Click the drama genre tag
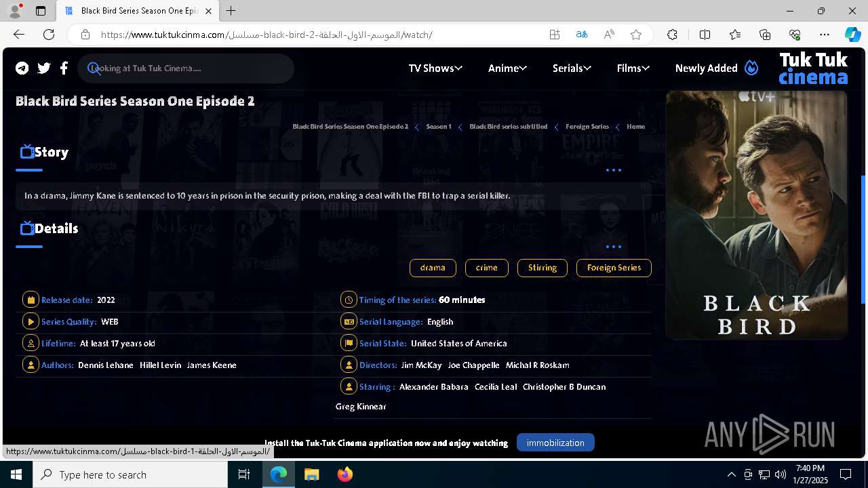 point(433,268)
